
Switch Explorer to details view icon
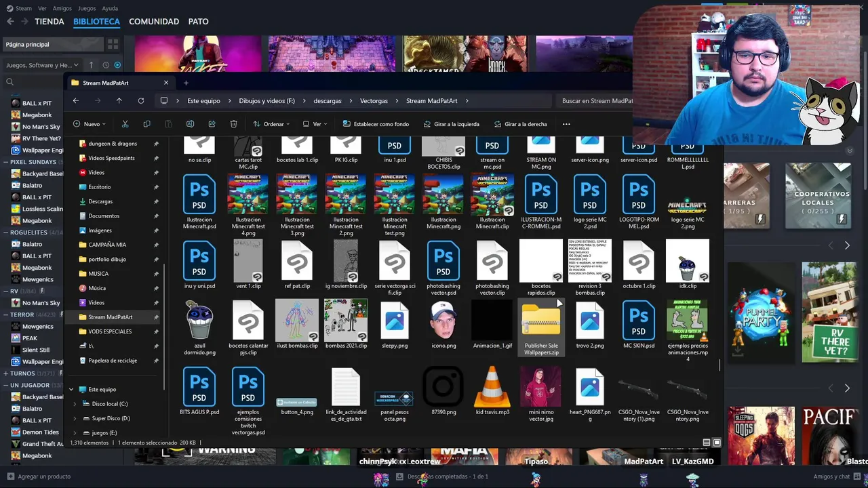click(x=706, y=443)
